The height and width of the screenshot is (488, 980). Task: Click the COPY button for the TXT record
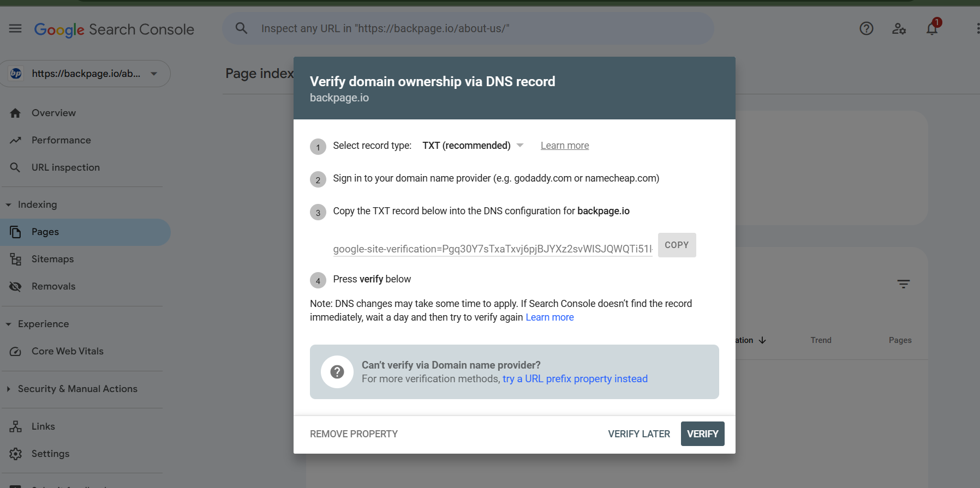677,245
